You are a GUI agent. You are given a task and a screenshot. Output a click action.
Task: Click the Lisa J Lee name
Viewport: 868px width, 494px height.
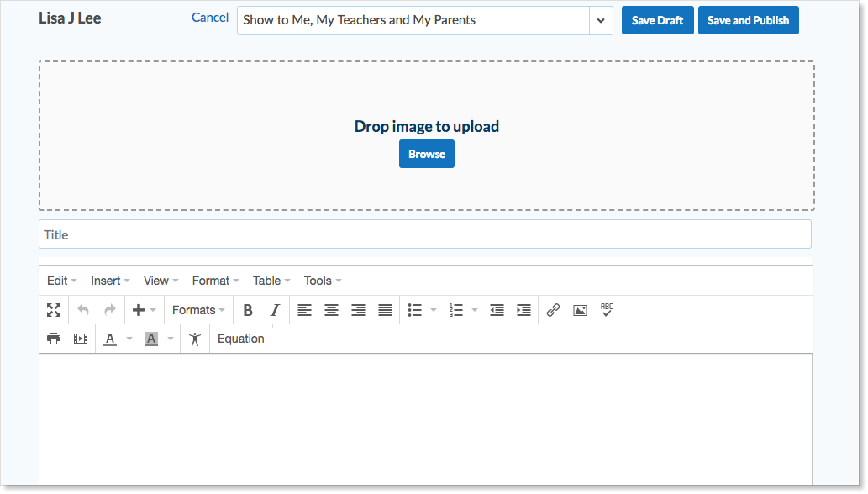pyautogui.click(x=70, y=18)
